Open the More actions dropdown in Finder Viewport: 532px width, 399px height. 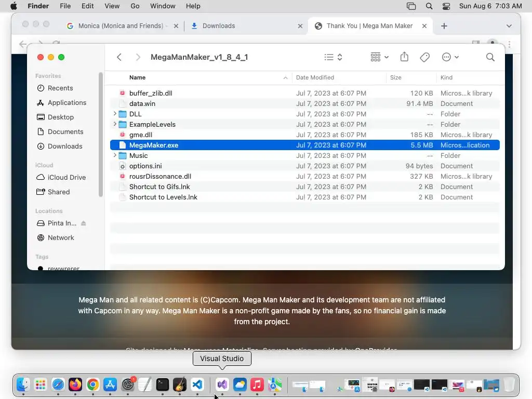(x=450, y=57)
